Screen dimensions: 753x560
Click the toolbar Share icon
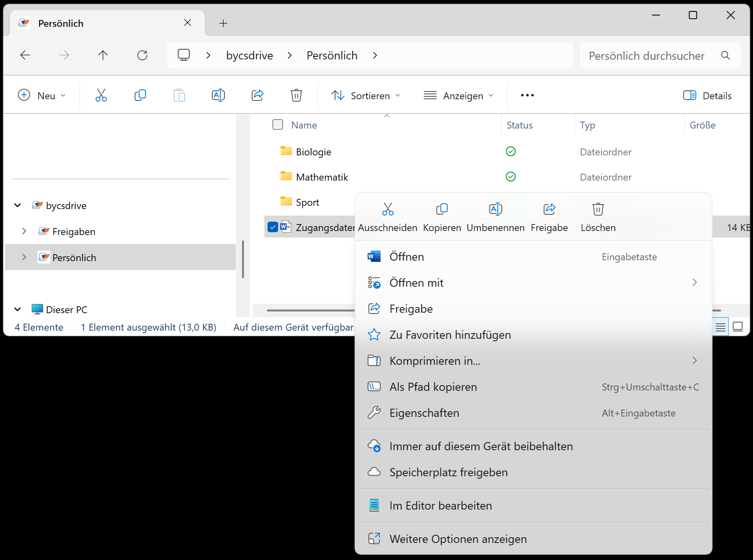coord(257,96)
